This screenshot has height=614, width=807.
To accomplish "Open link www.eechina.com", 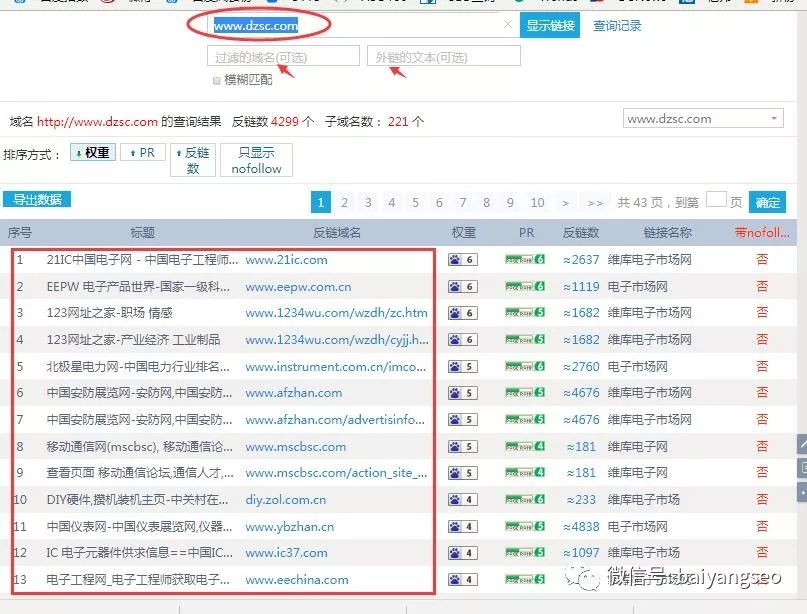I will [x=296, y=580].
